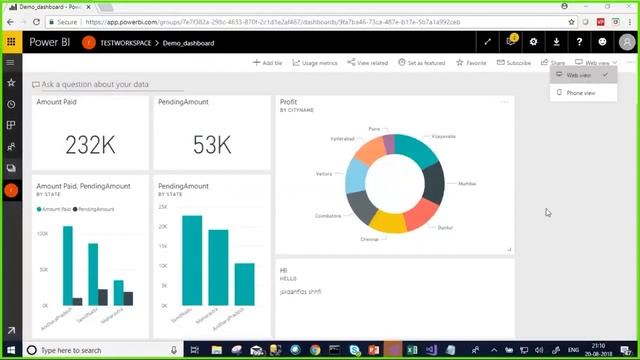Open the user profile avatar
The image size is (640, 360).
pos(627,42)
